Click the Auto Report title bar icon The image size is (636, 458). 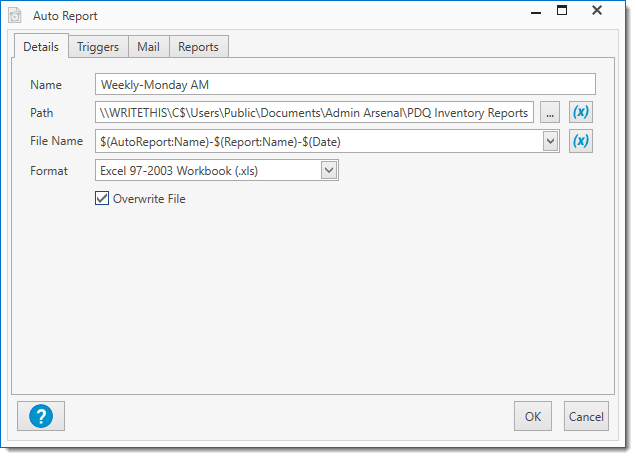15,16
